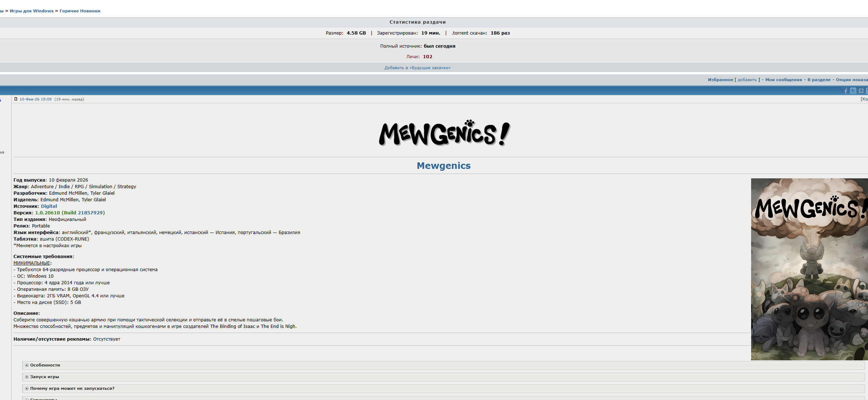Share post via VKontakte icon
Image resolution: width=868 pixels, height=400 pixels.
[x=861, y=91]
